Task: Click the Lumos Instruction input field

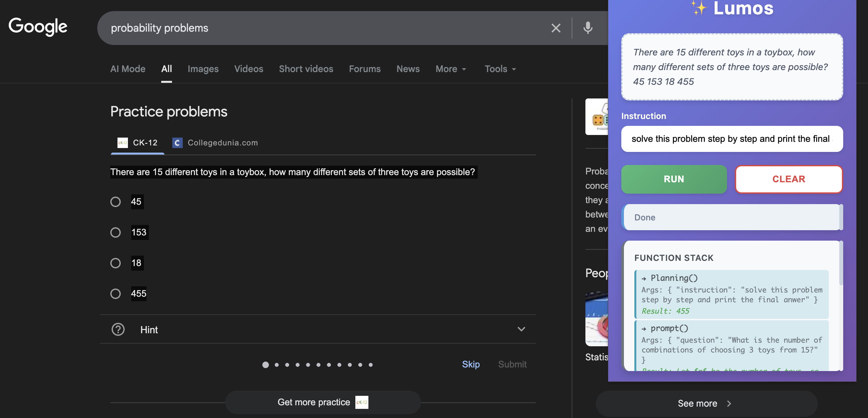Action: tap(732, 139)
